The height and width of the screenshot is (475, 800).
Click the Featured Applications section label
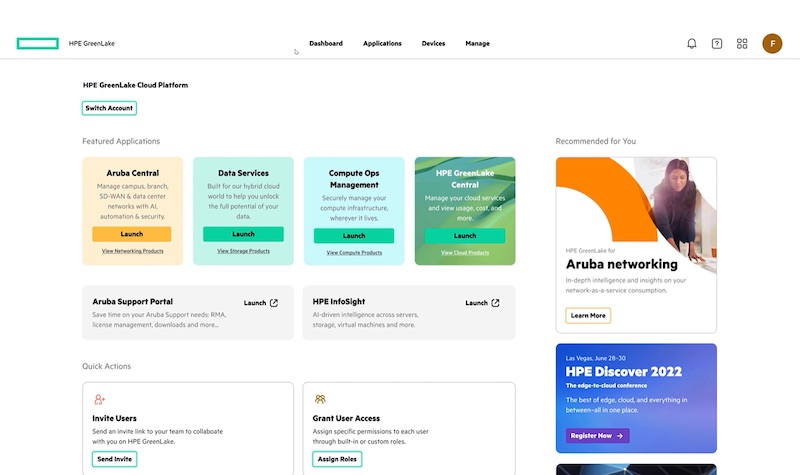[121, 141]
